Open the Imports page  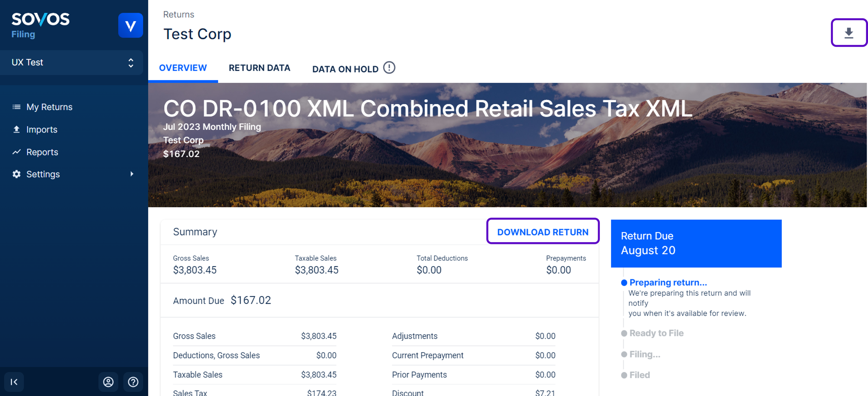[x=42, y=130]
